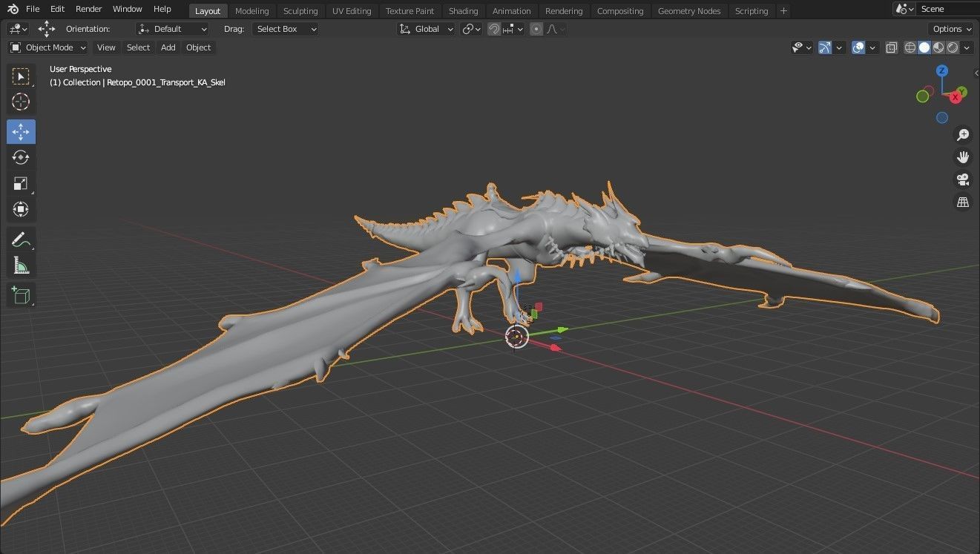The height and width of the screenshot is (554, 980).
Task: Open snapping options dropdown
Action: pyautogui.click(x=513, y=29)
